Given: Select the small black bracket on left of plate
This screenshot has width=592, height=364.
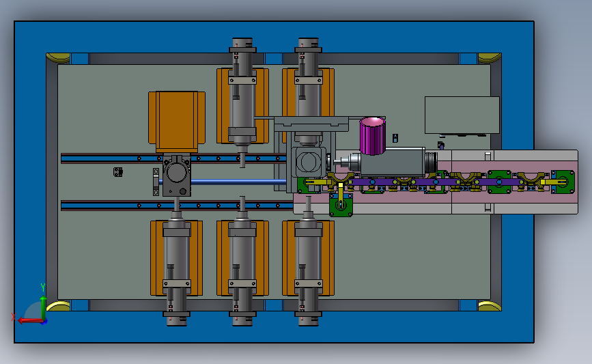Looking at the screenshot, I should click(118, 172).
